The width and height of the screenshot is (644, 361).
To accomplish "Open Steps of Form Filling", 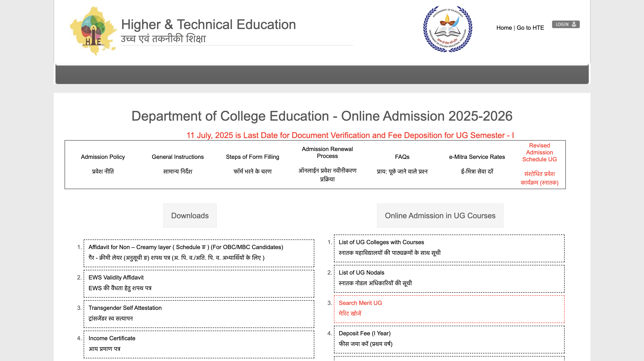I will (253, 157).
